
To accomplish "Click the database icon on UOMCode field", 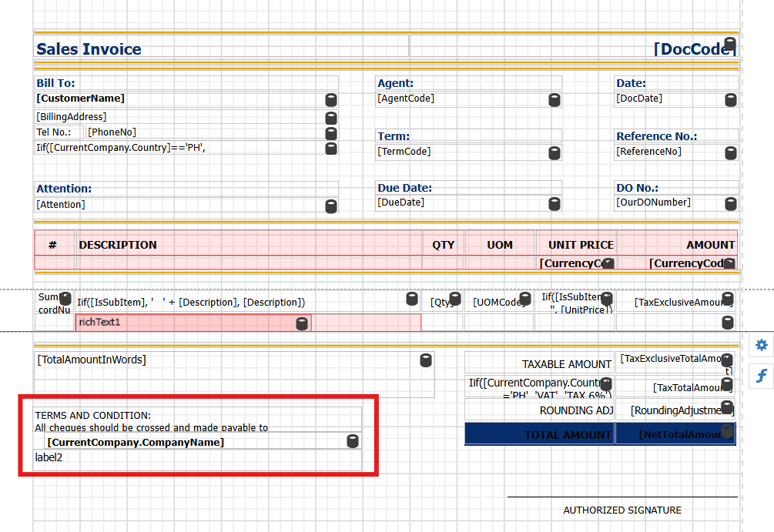I will coord(525,299).
